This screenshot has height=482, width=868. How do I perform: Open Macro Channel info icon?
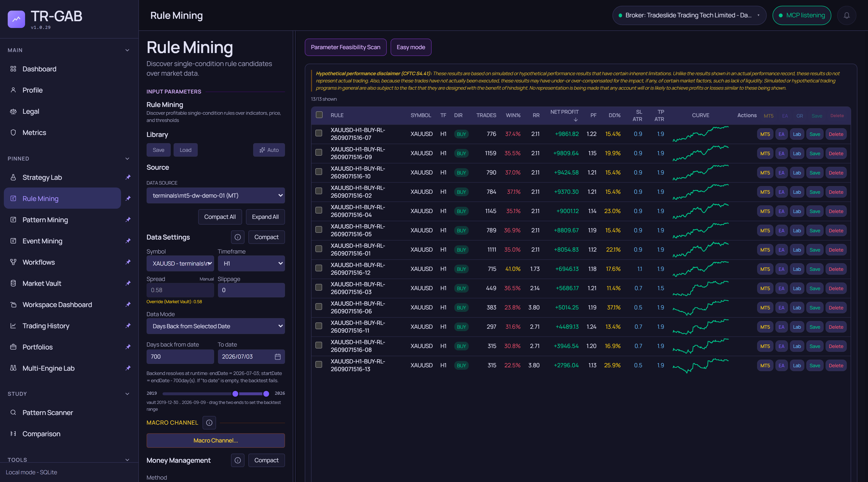click(209, 423)
